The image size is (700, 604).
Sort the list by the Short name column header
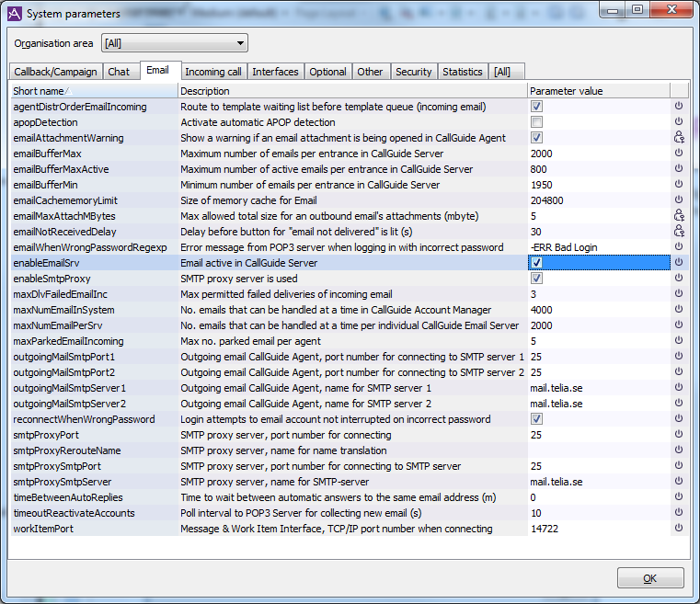point(92,91)
